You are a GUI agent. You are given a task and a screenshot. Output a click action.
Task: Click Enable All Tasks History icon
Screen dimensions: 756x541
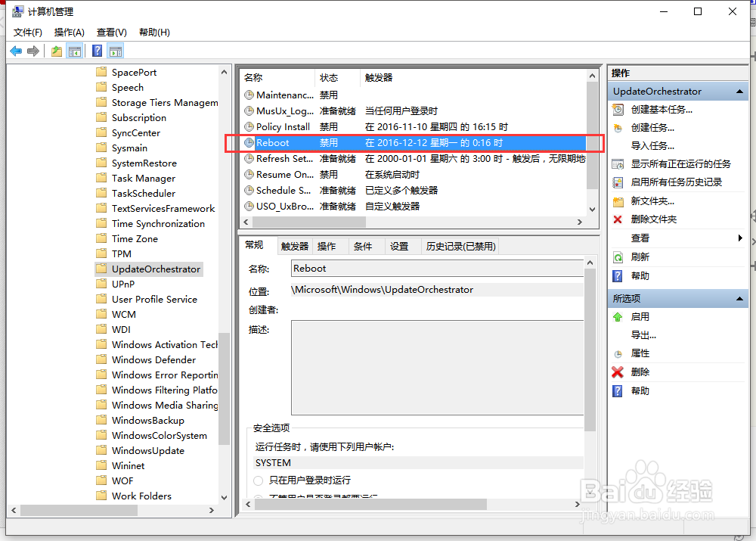coord(616,182)
